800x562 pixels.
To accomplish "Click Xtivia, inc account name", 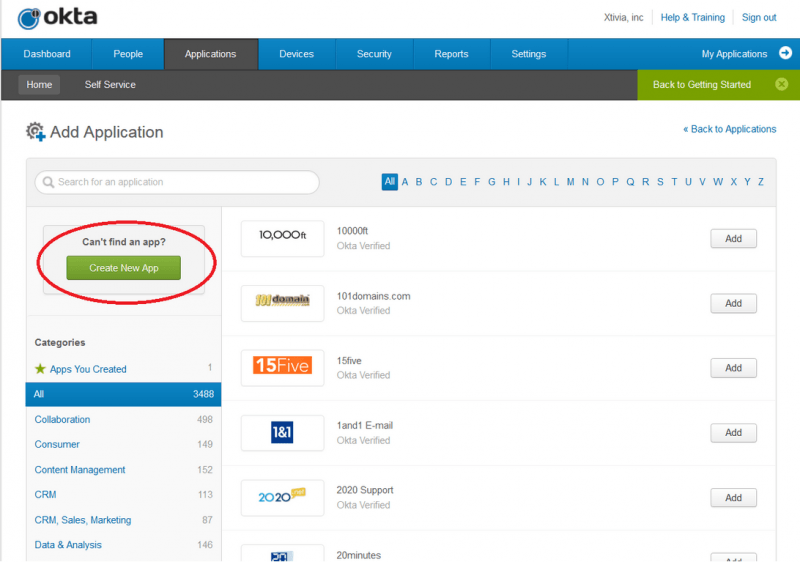I will point(623,17).
